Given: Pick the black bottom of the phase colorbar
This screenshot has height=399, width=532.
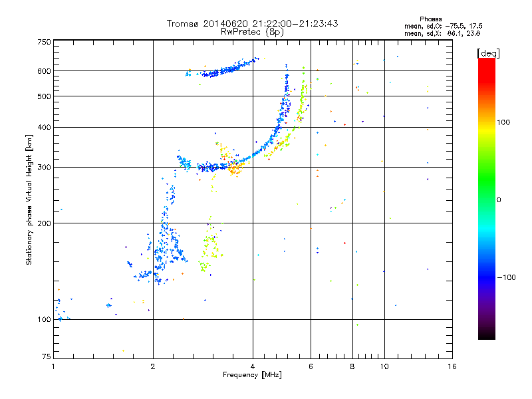Looking at the screenshot, I should pos(487,334).
